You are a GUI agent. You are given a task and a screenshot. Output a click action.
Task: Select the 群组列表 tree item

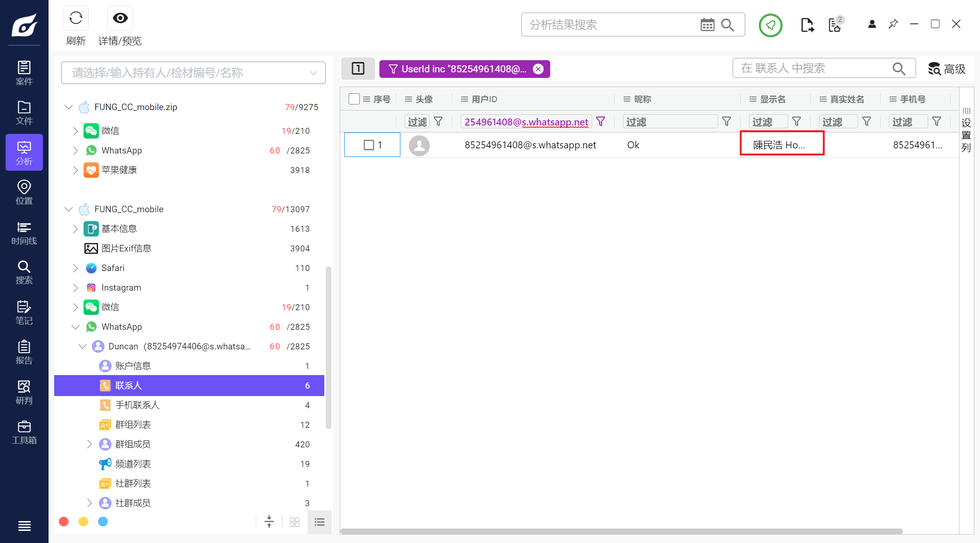133,425
